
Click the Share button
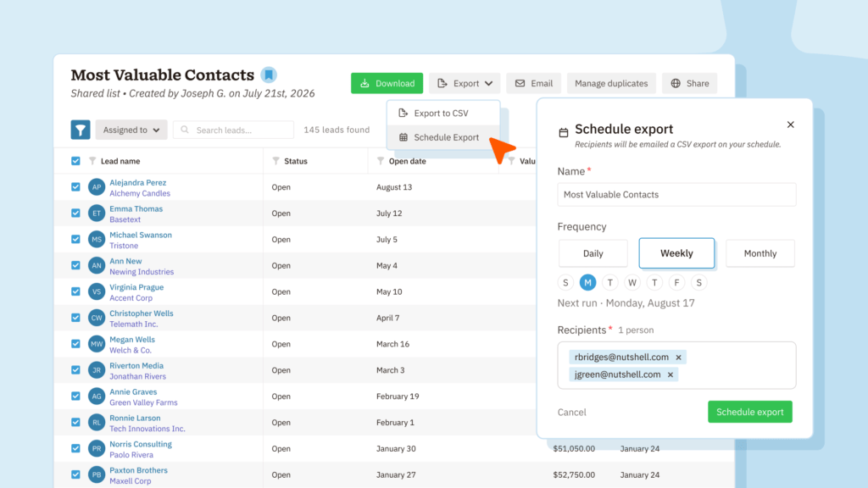pyautogui.click(x=690, y=84)
